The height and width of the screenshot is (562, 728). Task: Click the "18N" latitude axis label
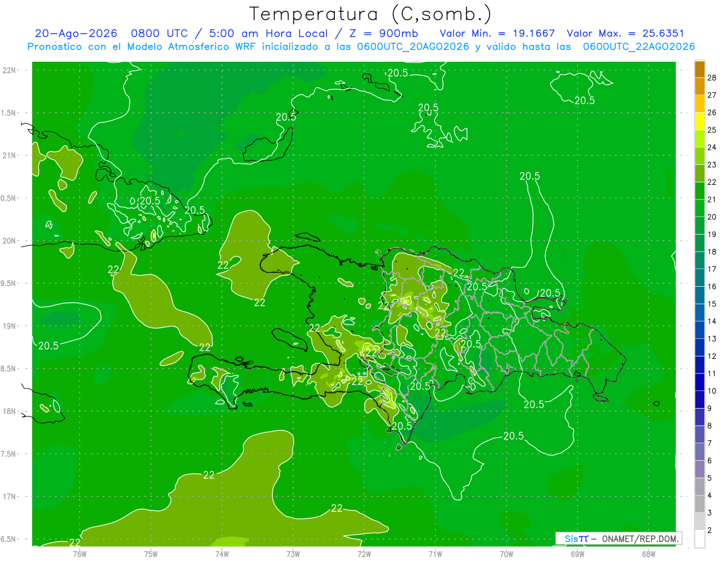coord(10,412)
